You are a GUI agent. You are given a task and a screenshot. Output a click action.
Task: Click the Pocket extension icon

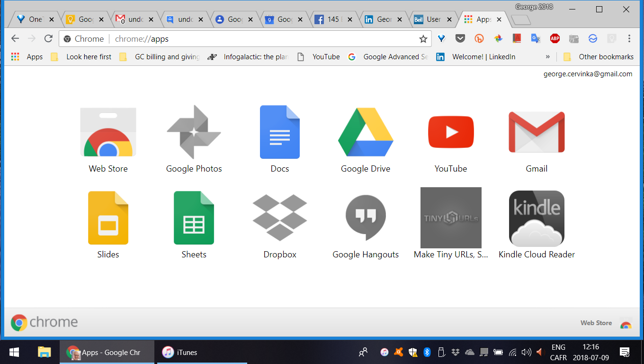coord(460,39)
